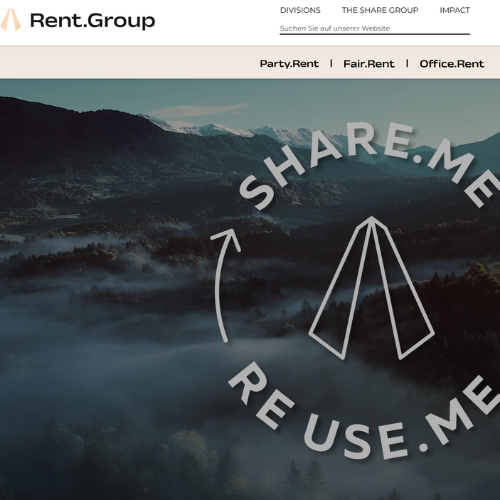
Task: Focus the 'Suchen Sie auf unserer Website' search field
Action: [x=375, y=28]
